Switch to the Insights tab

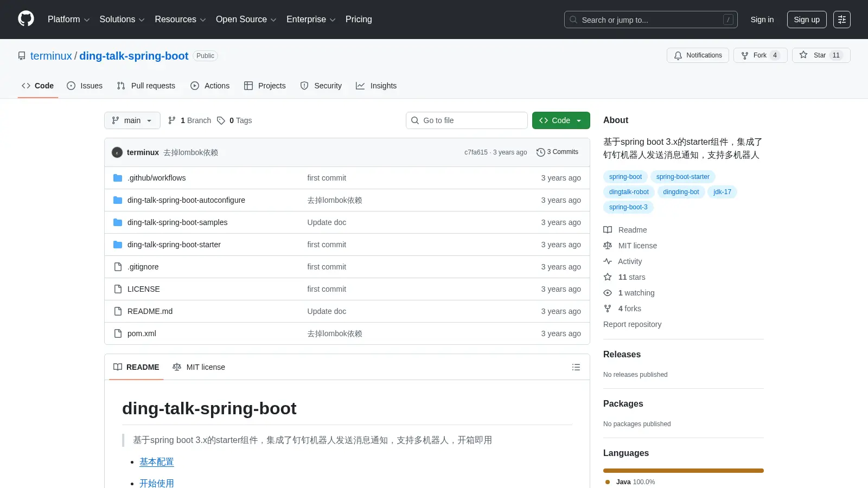coord(376,86)
